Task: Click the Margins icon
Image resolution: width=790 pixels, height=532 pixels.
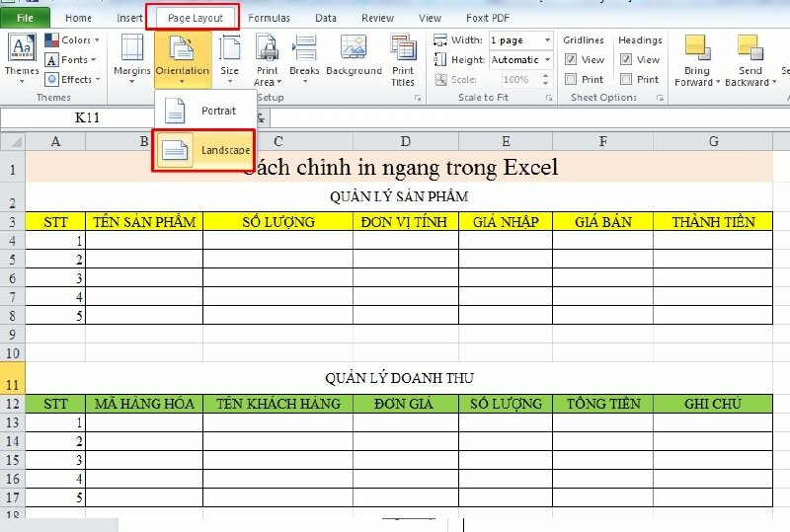Action: [x=132, y=48]
